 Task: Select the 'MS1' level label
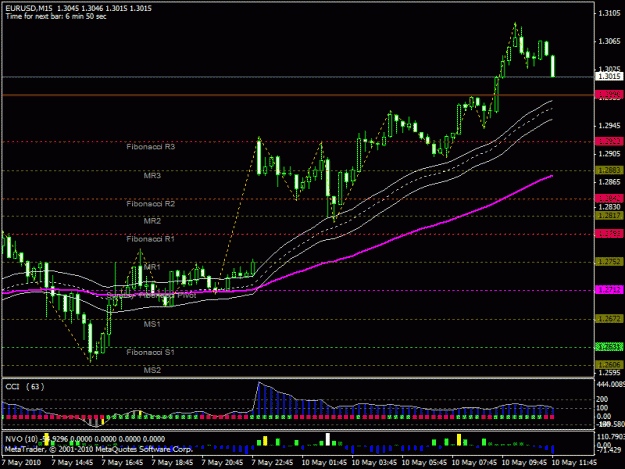click(x=152, y=324)
